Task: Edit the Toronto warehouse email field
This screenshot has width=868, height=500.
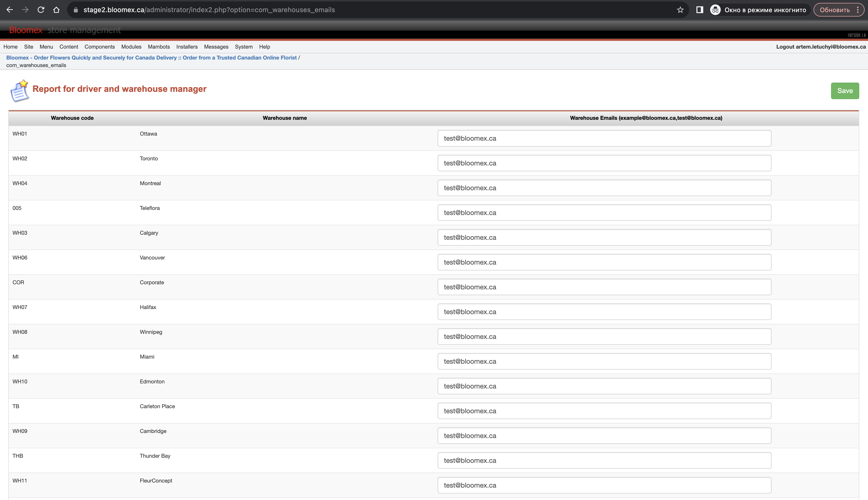Action: 604,163
